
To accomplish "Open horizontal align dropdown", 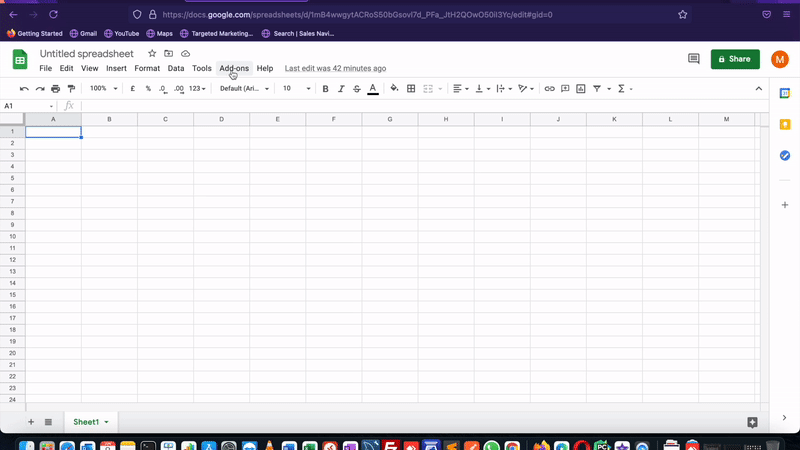I will [461, 89].
